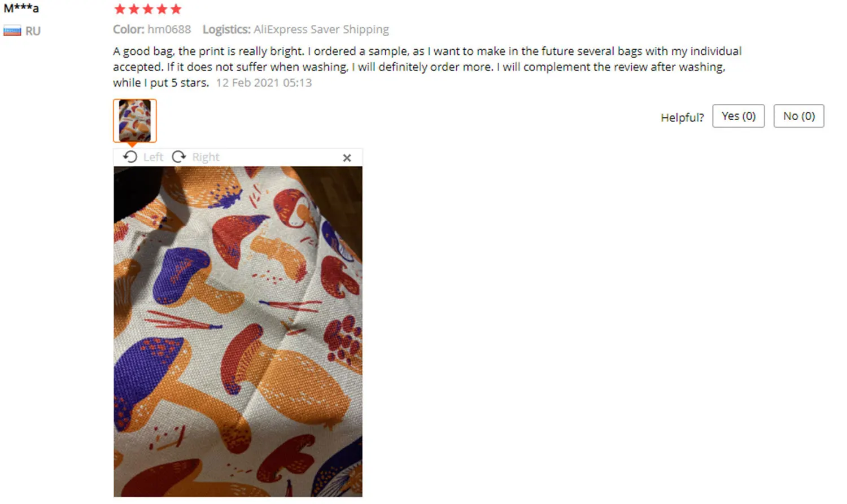
Task: Click the middle star of the rating
Action: [148, 9]
